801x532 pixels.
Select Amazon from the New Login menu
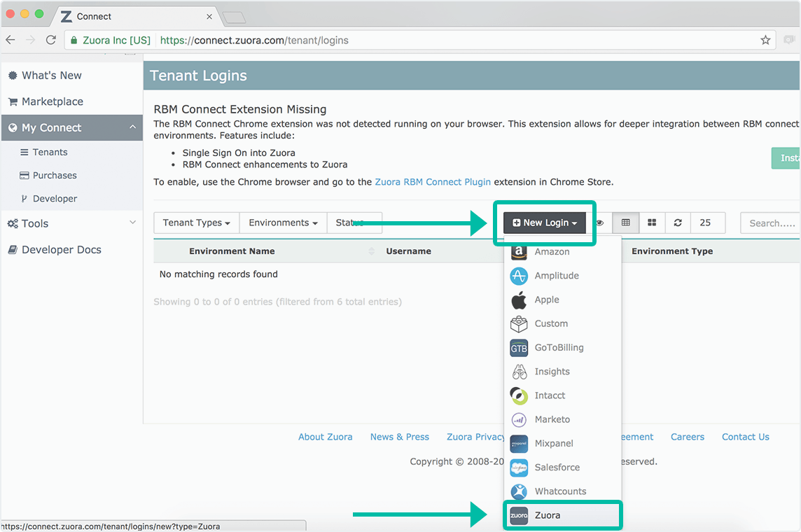tap(562, 252)
